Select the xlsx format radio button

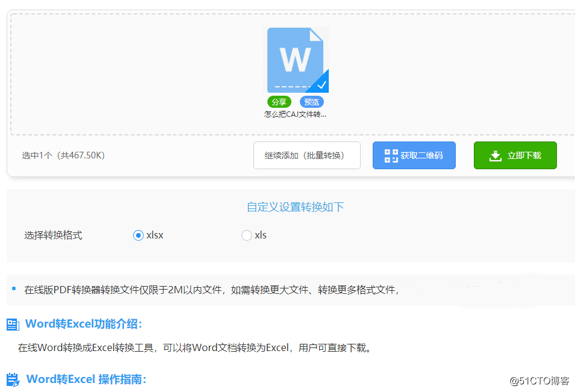coord(138,235)
